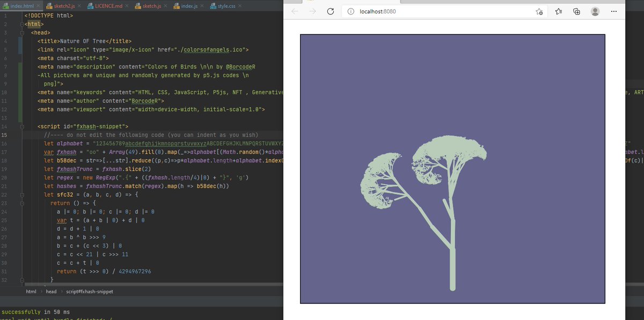Viewport: 644px width, 320px height.
Task: Click the 'hashes' variable on line 21
Action: [x=67, y=186]
